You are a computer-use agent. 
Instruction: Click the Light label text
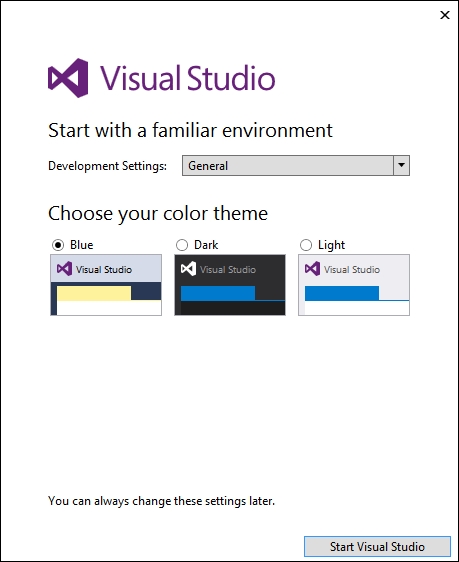[x=331, y=245]
